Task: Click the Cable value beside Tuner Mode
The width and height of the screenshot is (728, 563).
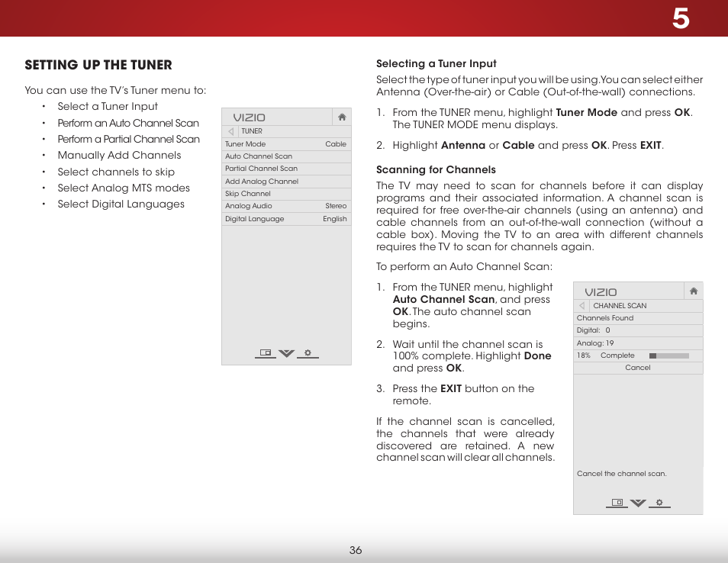Action: coord(336,144)
